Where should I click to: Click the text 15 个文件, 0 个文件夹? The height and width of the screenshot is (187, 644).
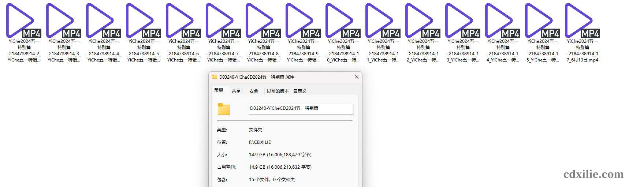(x=272, y=180)
